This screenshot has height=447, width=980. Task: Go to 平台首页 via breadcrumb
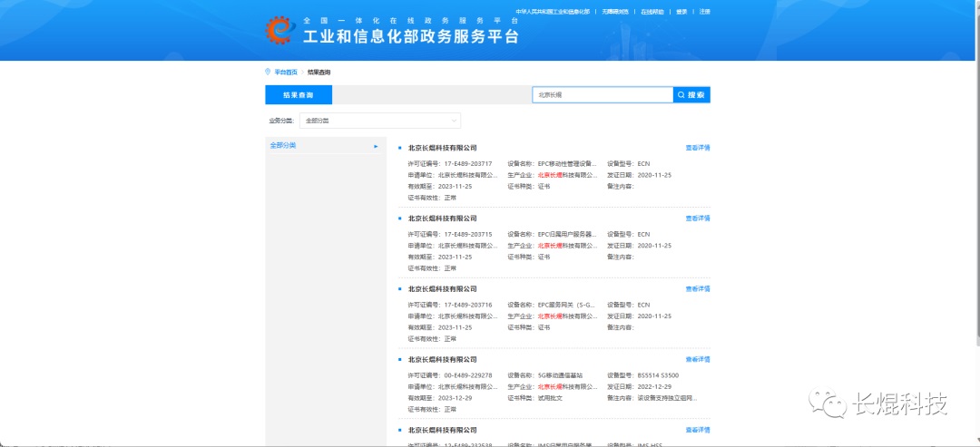286,73
